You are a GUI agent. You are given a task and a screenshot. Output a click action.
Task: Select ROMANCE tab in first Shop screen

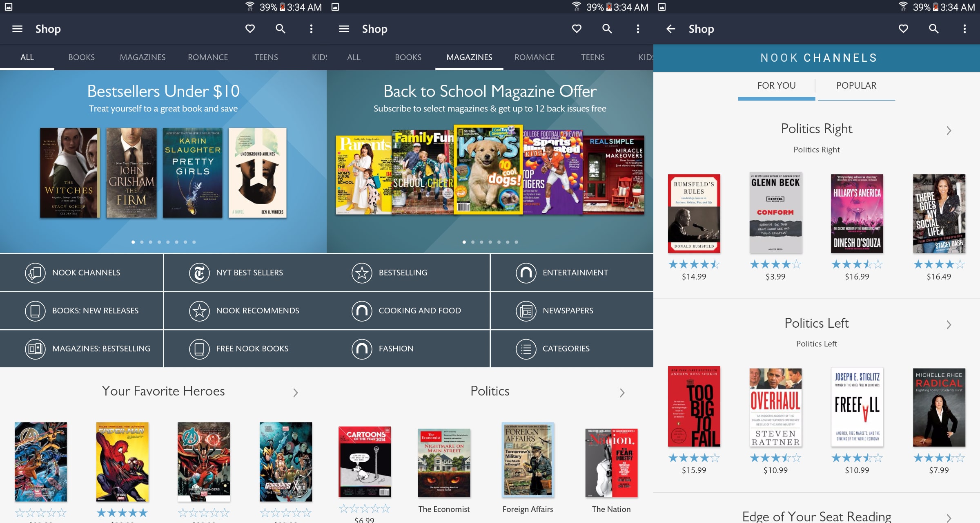click(x=208, y=57)
